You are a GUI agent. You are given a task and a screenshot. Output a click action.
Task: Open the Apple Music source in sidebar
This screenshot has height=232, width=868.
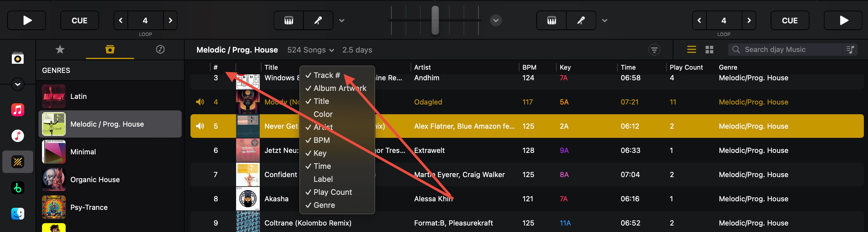click(x=17, y=110)
